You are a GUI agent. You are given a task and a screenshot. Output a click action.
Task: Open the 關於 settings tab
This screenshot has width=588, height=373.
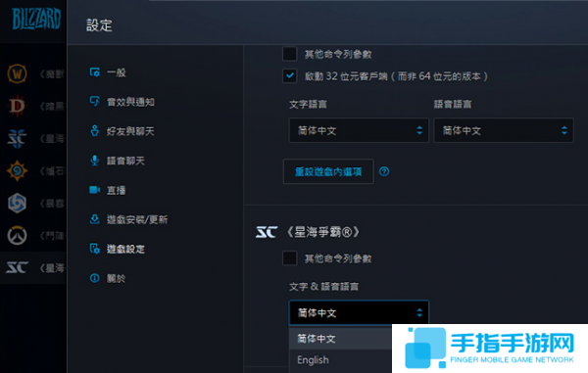point(117,278)
